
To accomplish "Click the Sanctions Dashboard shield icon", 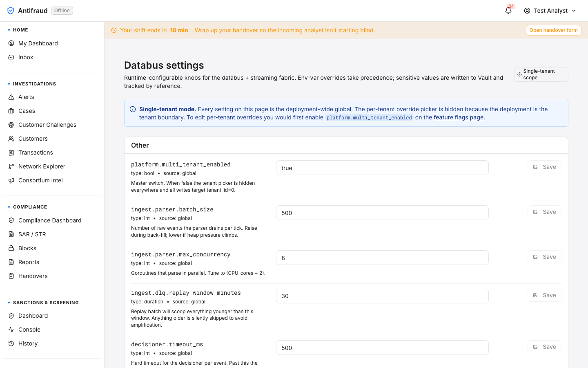I will click(x=11, y=316).
